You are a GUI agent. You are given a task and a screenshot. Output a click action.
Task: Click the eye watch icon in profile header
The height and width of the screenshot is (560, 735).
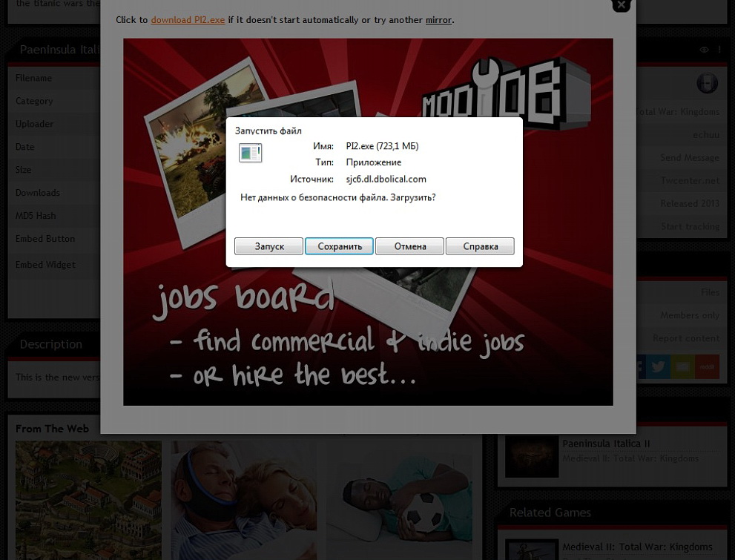point(704,50)
